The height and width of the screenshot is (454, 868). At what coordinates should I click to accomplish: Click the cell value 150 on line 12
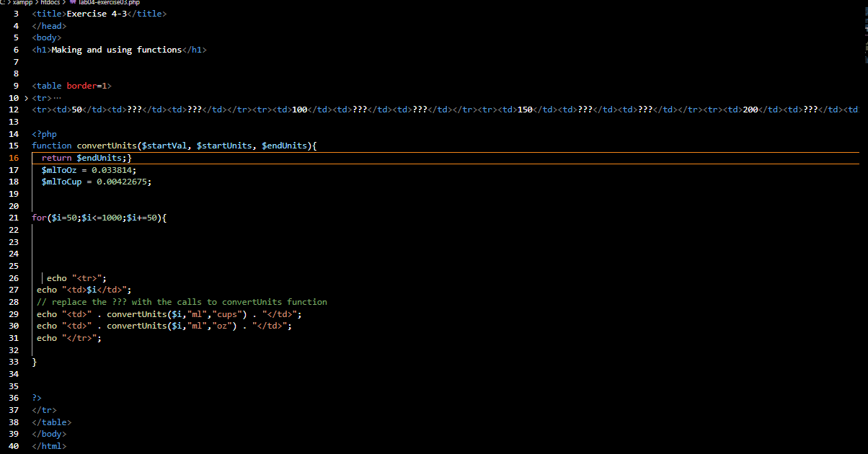click(x=526, y=110)
